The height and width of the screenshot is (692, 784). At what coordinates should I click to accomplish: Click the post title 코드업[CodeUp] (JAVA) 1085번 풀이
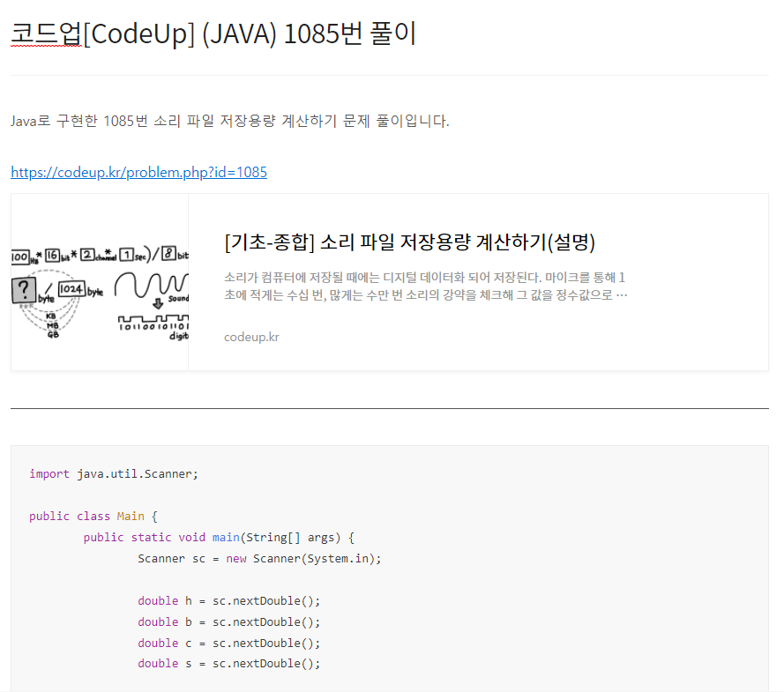[x=213, y=34]
